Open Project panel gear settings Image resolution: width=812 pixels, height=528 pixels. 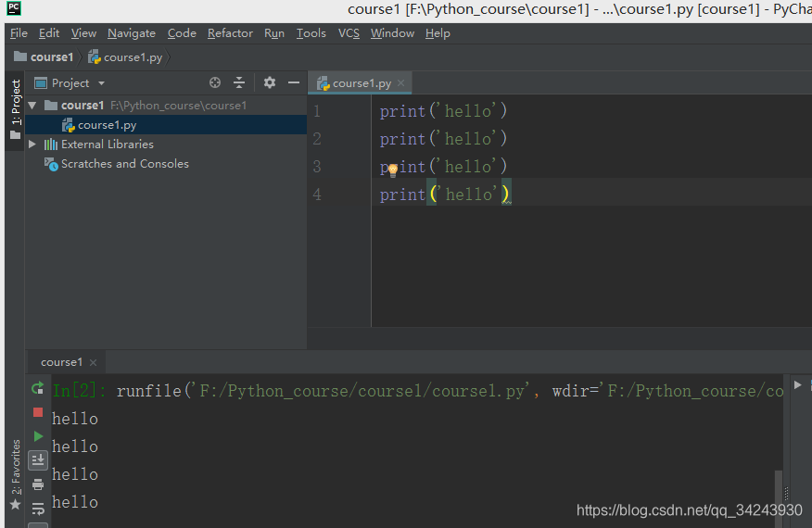tap(270, 82)
